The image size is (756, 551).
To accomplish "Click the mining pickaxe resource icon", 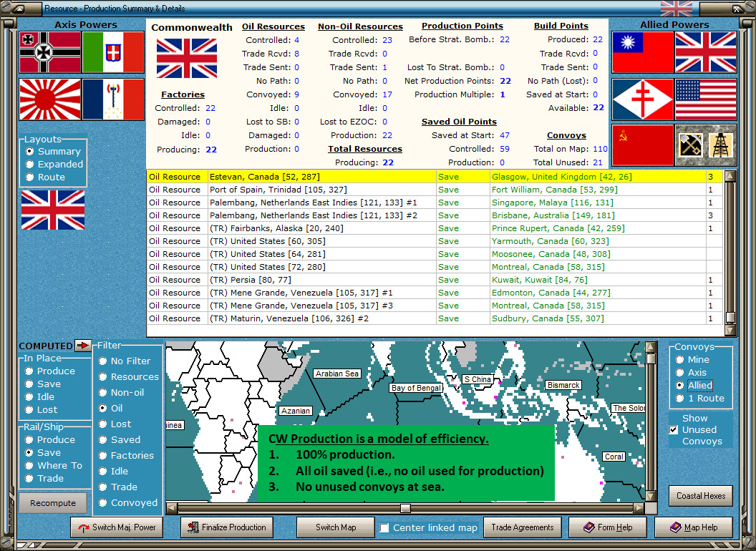I will point(690,145).
